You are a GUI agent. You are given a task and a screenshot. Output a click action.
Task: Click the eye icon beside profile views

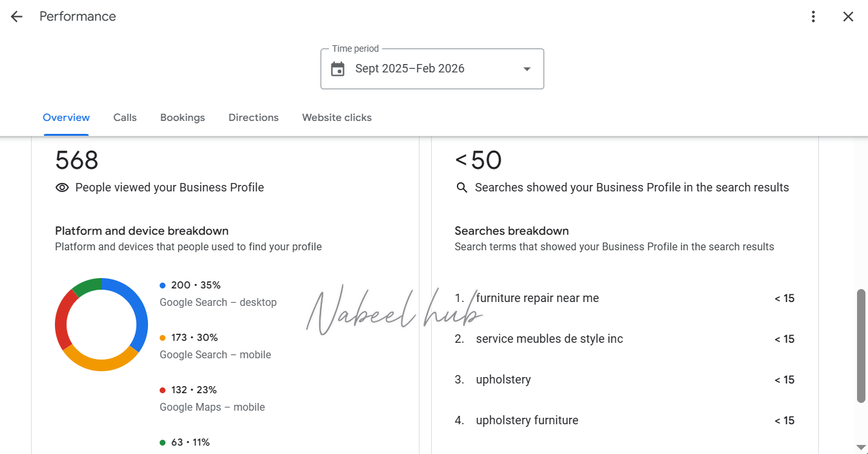(x=62, y=188)
